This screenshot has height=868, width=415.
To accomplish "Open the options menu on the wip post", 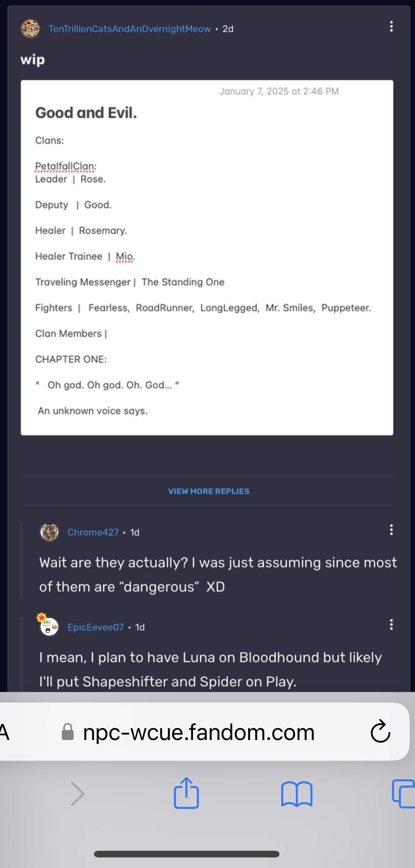I will [x=391, y=27].
